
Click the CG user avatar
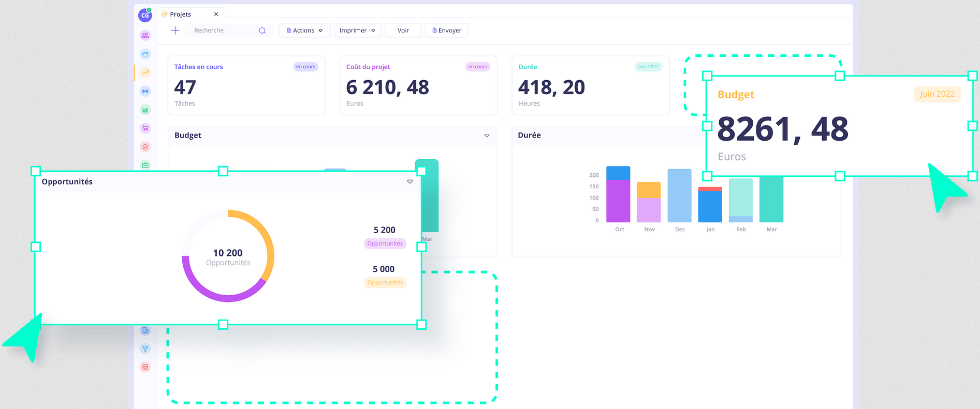coord(145,16)
